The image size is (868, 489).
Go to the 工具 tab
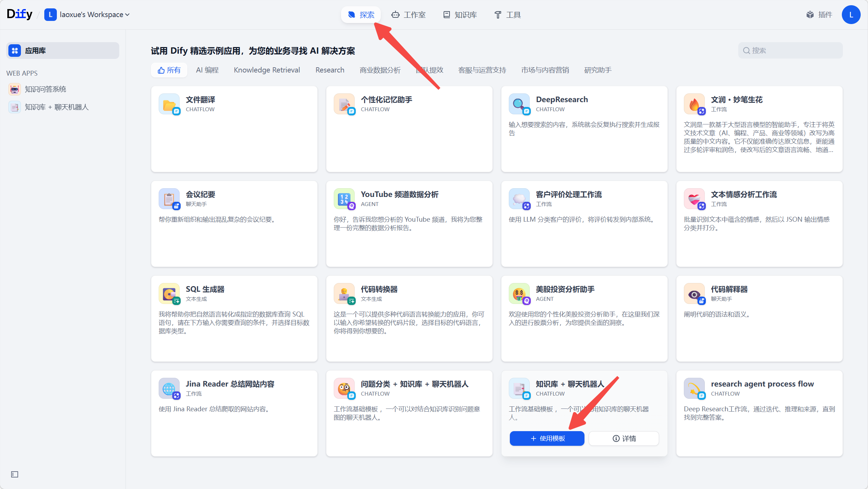tap(507, 15)
